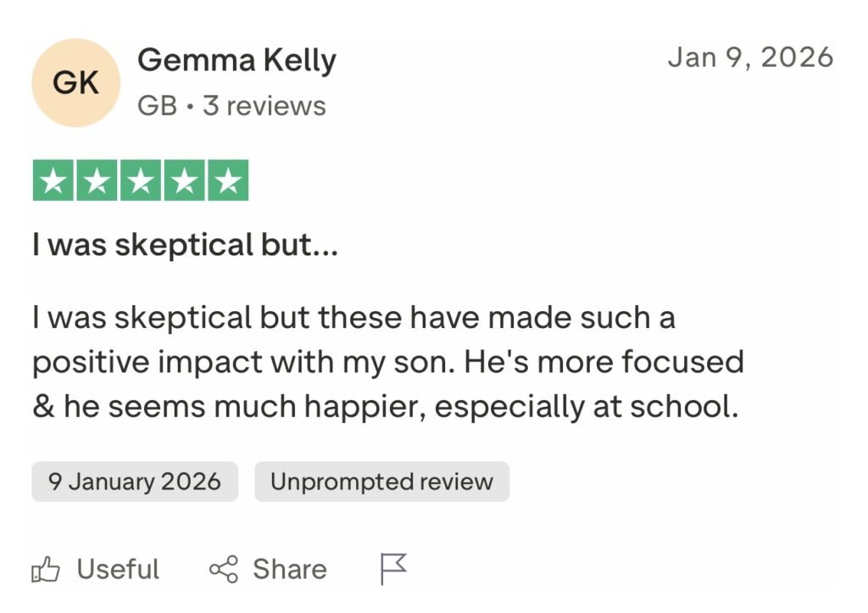Click the third green star
This screenshot has height=613, width=868.
pyautogui.click(x=141, y=181)
